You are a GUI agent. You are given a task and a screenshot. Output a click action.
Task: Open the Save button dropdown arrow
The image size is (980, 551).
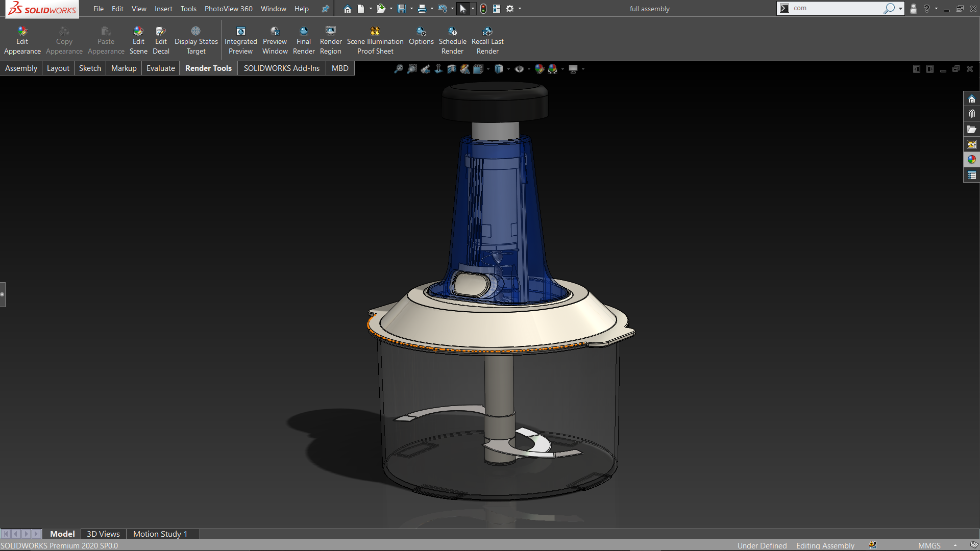pos(411,9)
